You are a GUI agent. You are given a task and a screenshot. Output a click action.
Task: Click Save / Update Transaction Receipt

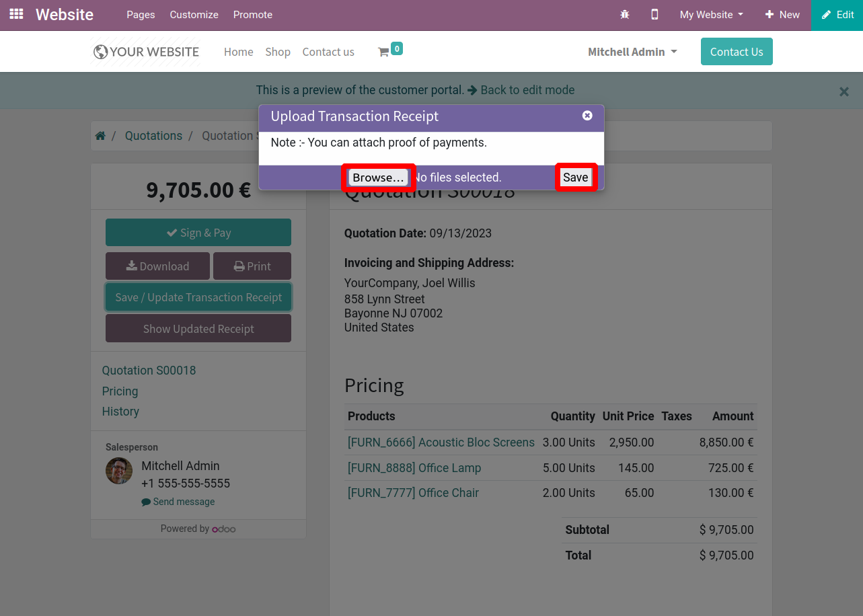(x=198, y=297)
